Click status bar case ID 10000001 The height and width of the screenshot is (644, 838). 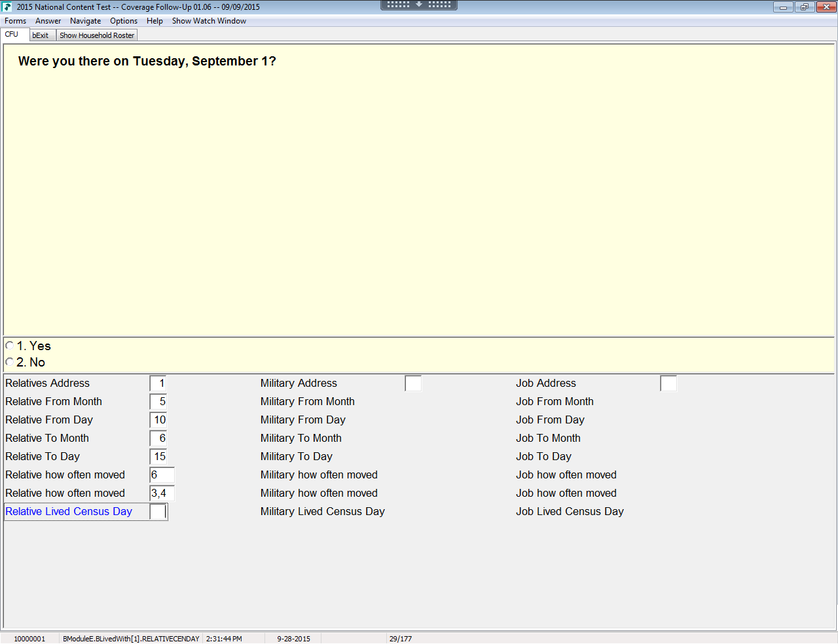click(29, 639)
